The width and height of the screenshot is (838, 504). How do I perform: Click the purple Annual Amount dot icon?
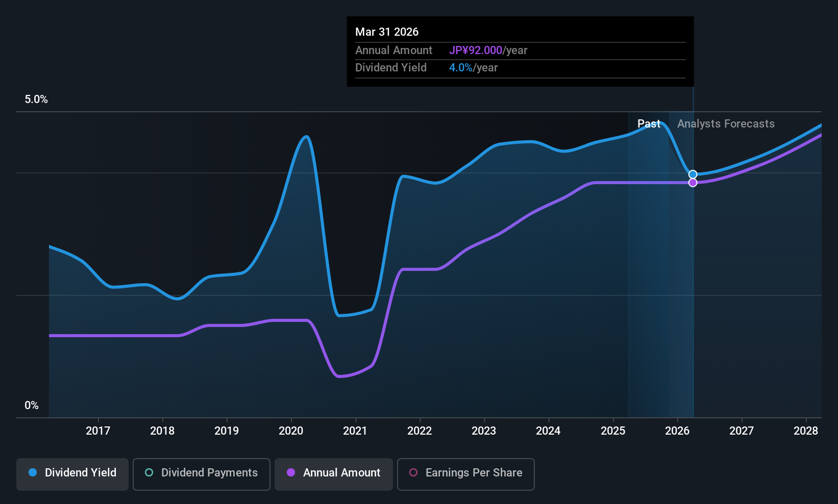click(291, 473)
